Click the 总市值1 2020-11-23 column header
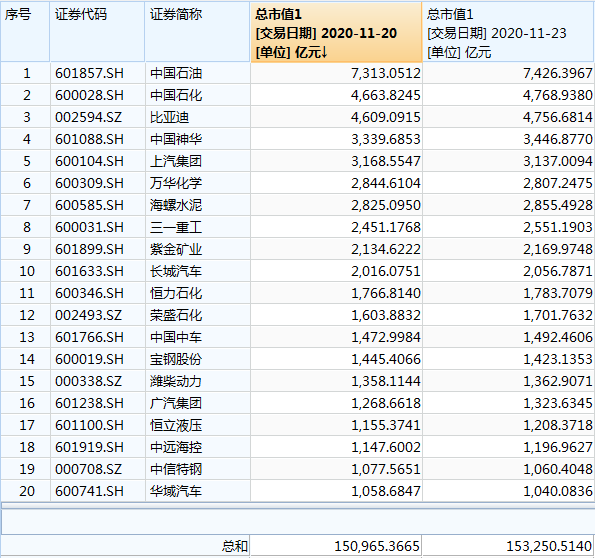Image resolution: width=595 pixels, height=558 pixels. click(x=508, y=32)
